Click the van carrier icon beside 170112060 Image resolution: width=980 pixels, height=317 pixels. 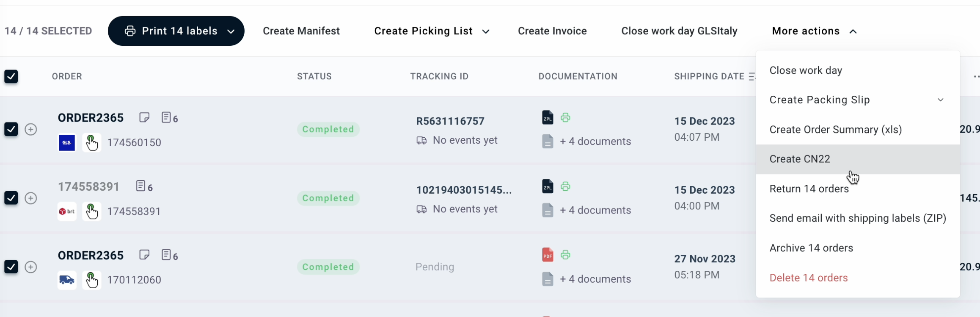click(67, 280)
